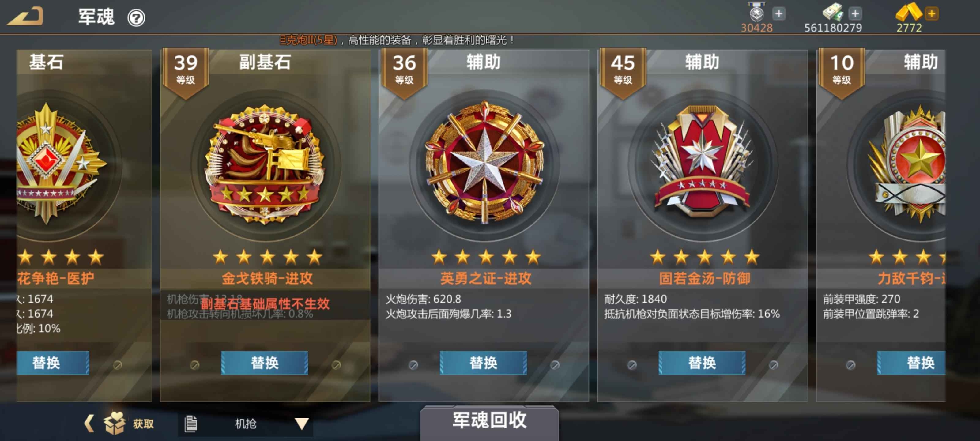980x441 pixels.
Task: Select the 英勇之证 star medal image
Action: click(x=484, y=162)
